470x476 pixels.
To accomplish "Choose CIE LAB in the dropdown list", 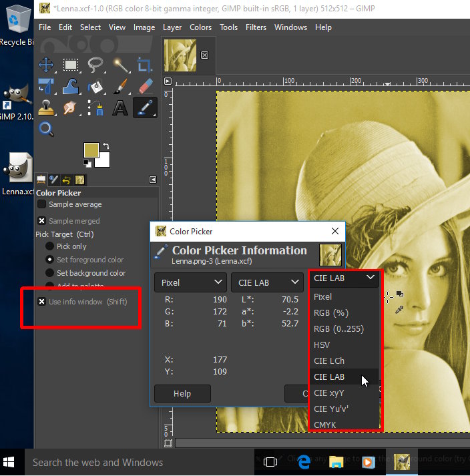I will (x=344, y=377).
